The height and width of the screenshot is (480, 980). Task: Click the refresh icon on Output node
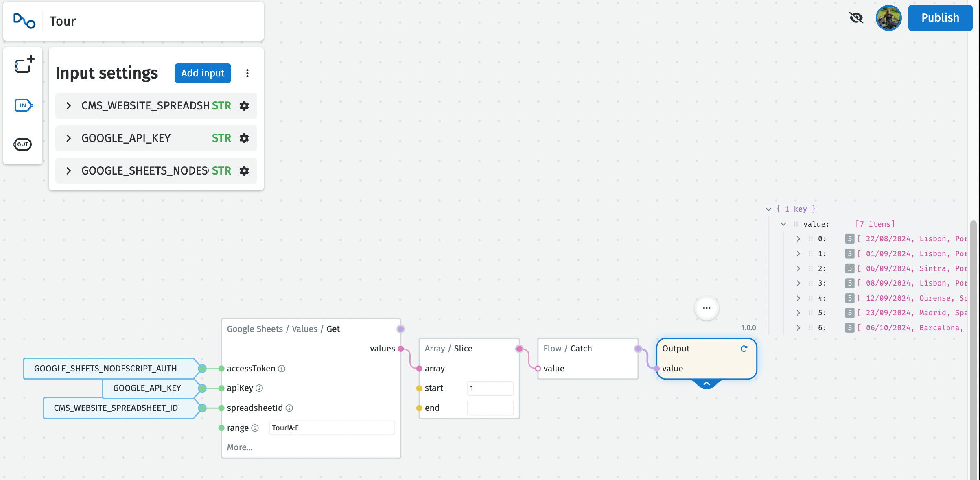pos(744,349)
